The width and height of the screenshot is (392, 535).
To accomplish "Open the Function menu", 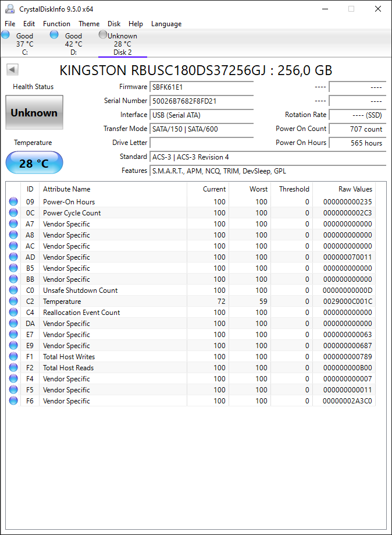I will click(x=56, y=23).
